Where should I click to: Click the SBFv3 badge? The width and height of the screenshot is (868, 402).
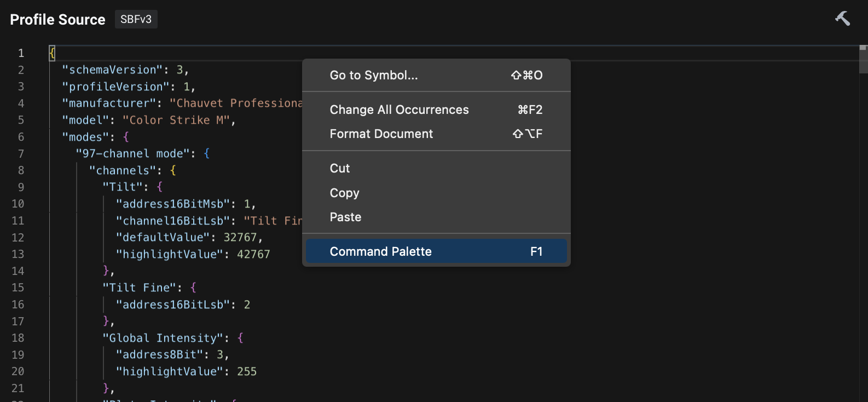pyautogui.click(x=136, y=19)
